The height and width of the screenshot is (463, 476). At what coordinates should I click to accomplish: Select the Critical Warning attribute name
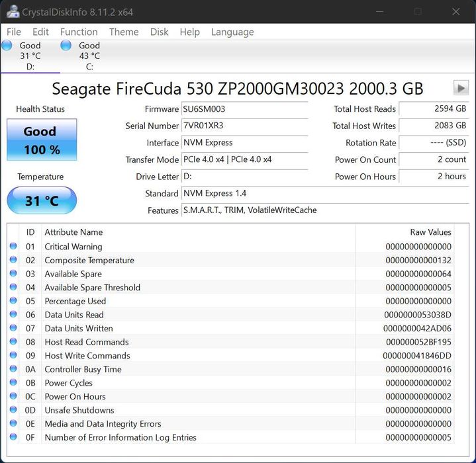pyautogui.click(x=73, y=247)
